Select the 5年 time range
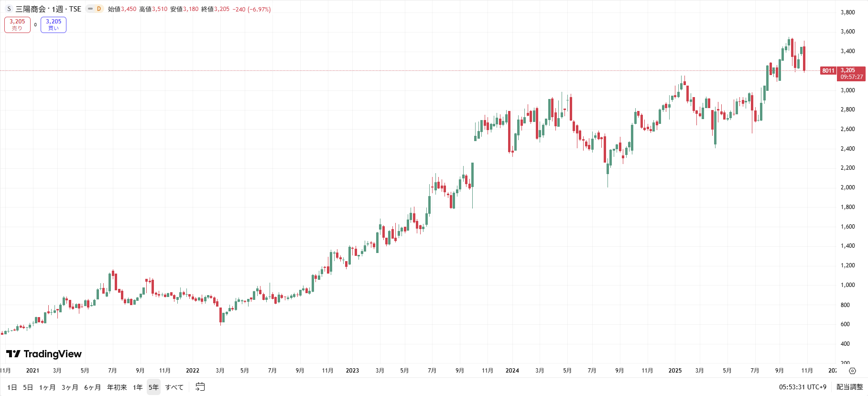The image size is (868, 396). coord(153,387)
